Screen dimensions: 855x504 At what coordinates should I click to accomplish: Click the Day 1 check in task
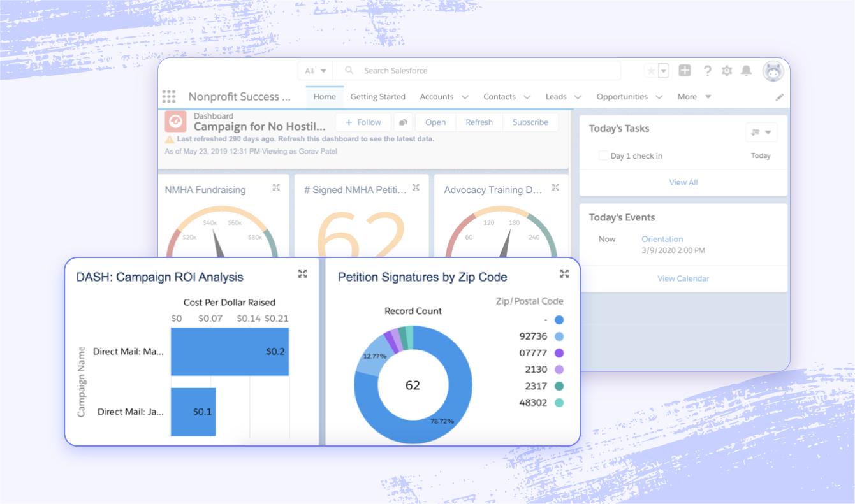636,156
